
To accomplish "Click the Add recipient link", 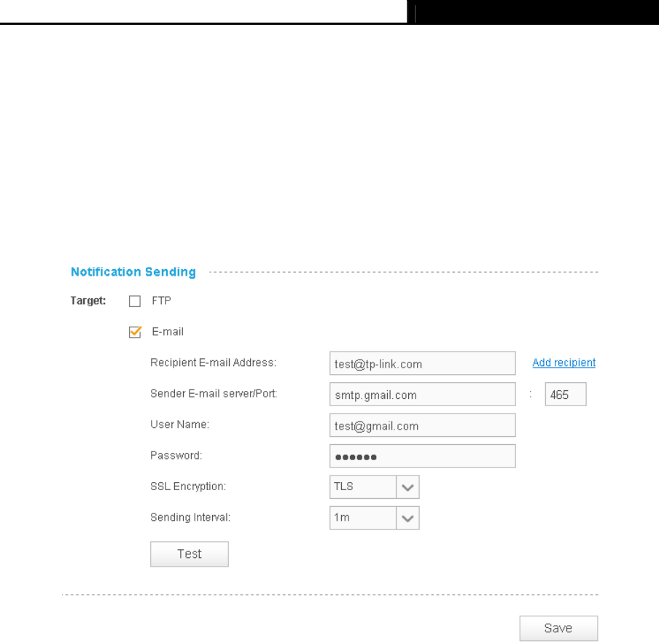I will tap(564, 362).
